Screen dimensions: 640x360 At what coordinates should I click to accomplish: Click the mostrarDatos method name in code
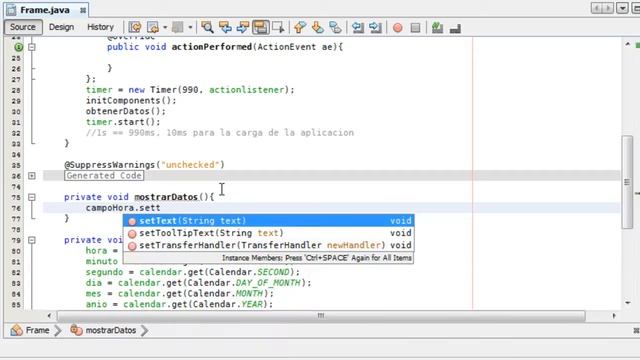coord(166,197)
